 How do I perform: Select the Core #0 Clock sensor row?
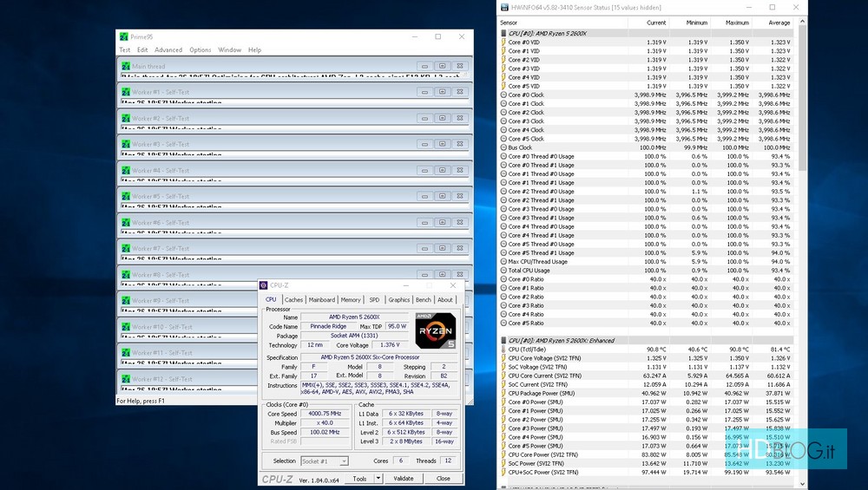526,95
